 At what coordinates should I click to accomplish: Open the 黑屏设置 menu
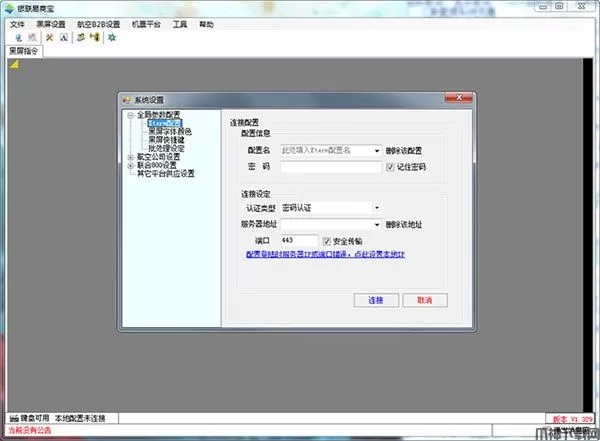tap(50, 23)
